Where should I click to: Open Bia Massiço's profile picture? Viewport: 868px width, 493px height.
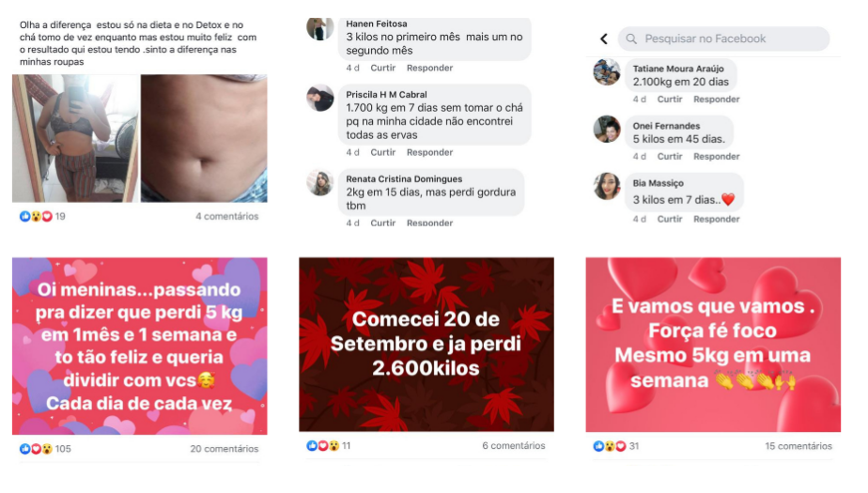point(607,186)
